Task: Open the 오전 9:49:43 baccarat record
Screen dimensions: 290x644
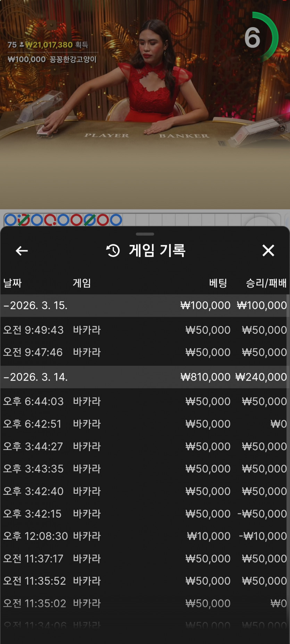Action: click(x=145, y=330)
